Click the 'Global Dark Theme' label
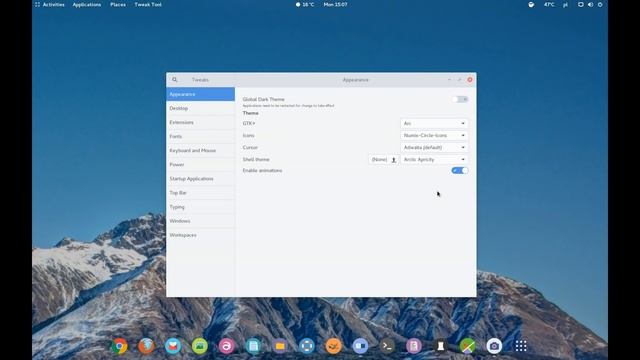This screenshot has height=360, width=640. pos(264,99)
